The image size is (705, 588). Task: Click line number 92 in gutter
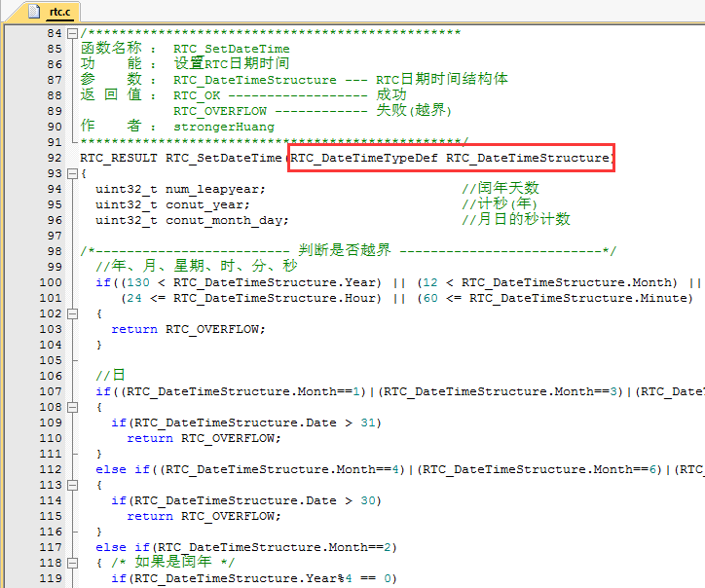[55, 158]
